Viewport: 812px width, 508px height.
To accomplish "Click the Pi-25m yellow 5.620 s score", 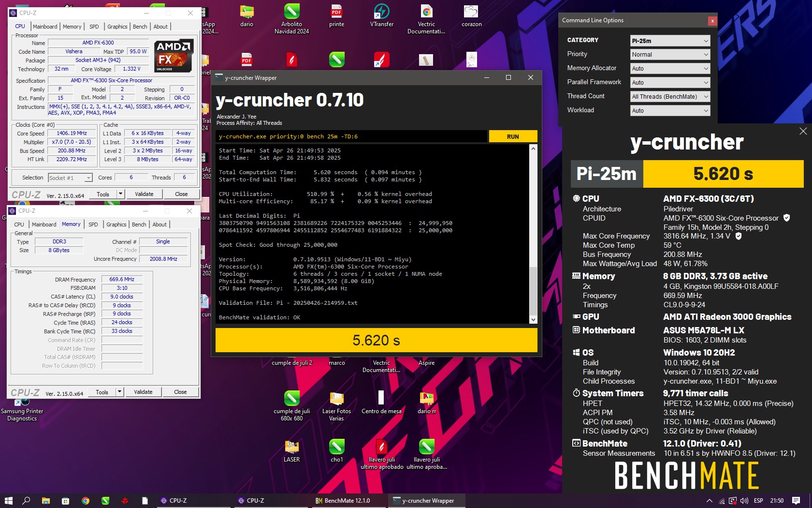I will tap(723, 174).
